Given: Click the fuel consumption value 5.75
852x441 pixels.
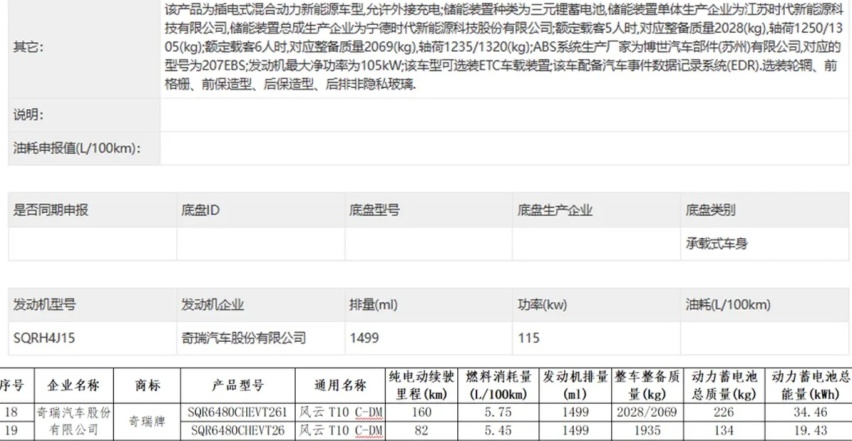Looking at the screenshot, I should click(x=499, y=413).
